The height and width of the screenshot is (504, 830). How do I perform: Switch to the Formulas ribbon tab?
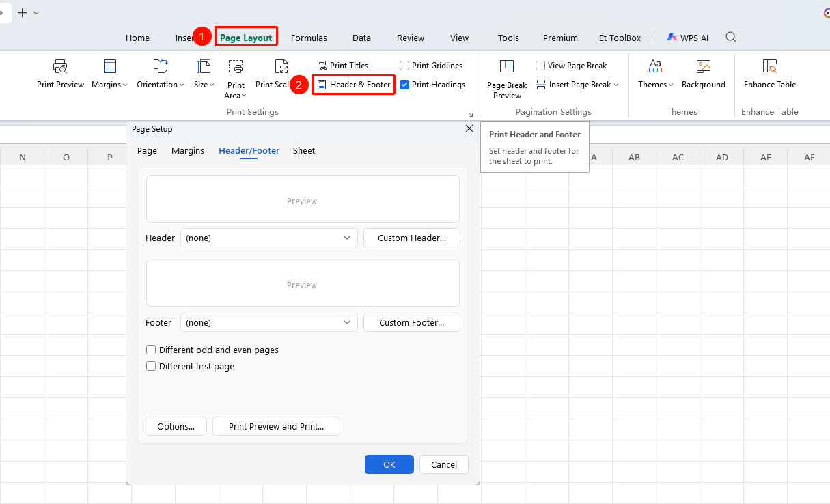(309, 38)
